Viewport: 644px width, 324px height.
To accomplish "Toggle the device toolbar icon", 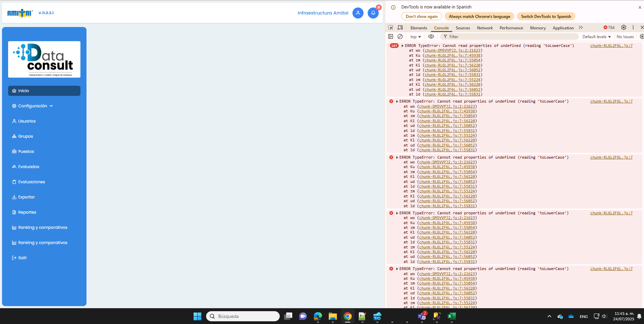I will (x=400, y=28).
